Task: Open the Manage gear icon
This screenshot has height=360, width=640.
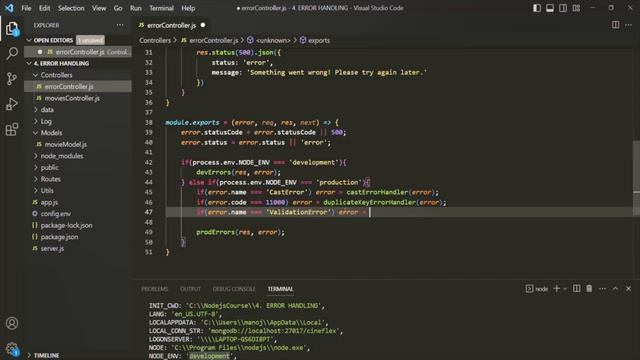Action: 12,349
